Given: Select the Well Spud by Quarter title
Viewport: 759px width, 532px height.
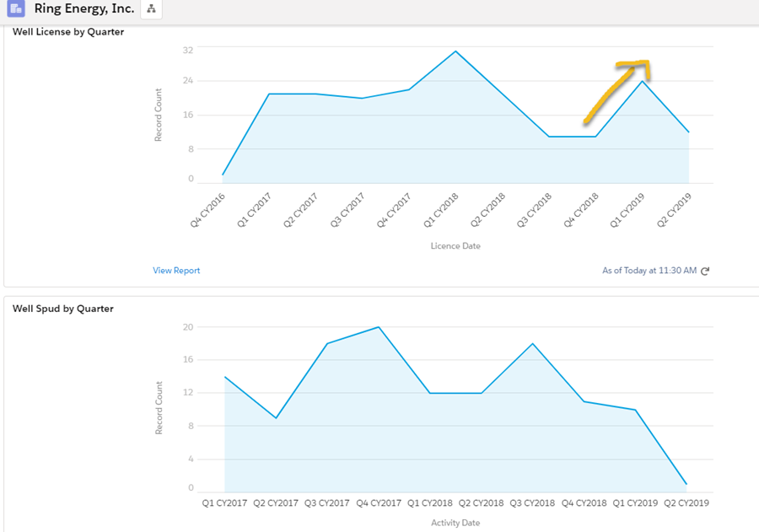Looking at the screenshot, I should coord(63,309).
